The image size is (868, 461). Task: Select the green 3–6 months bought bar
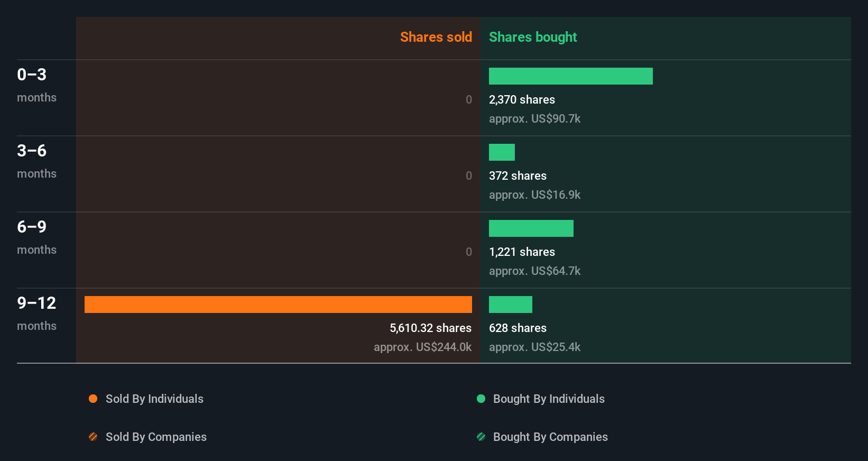(x=502, y=152)
